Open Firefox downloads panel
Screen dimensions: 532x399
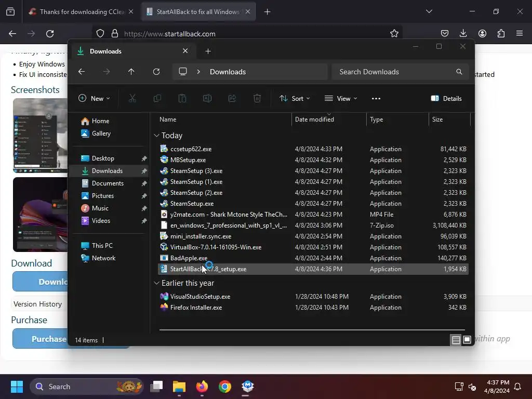coord(463,33)
